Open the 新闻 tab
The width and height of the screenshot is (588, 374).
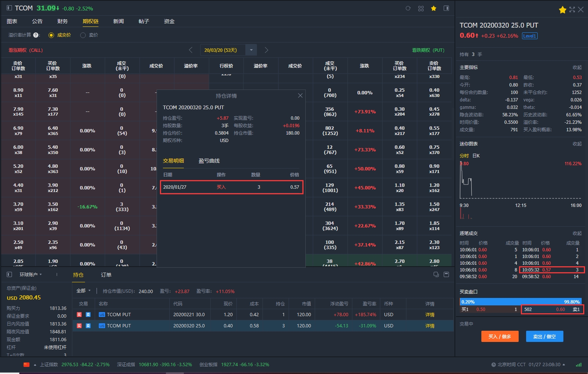coord(119,21)
